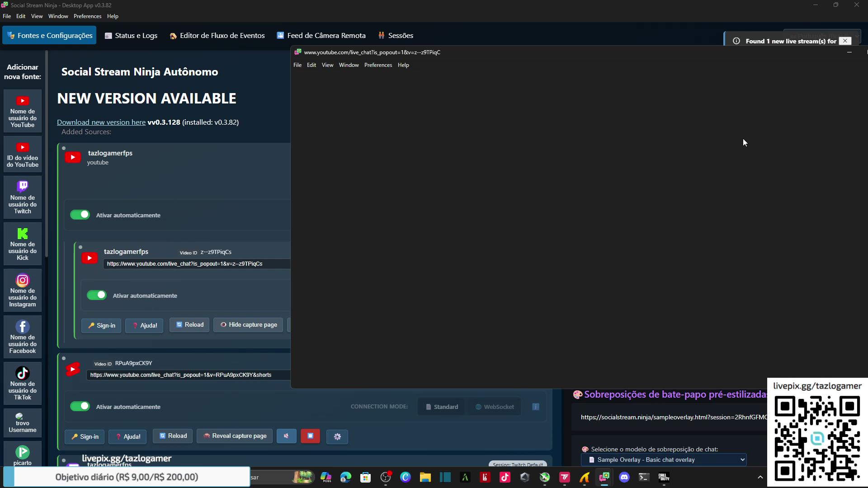Image resolution: width=868 pixels, height=488 pixels.
Task: Open Preferences menu in main window
Action: [88, 16]
